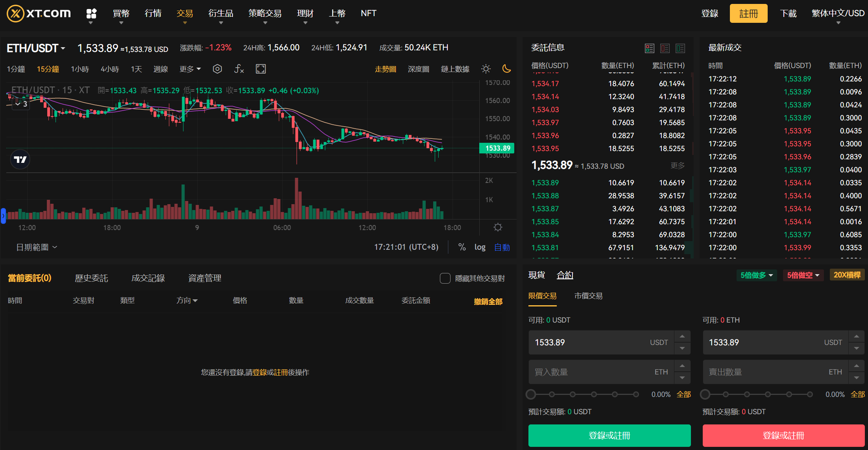Focus the 買入數量 quantity input field
The image size is (868, 450).
[601, 372]
